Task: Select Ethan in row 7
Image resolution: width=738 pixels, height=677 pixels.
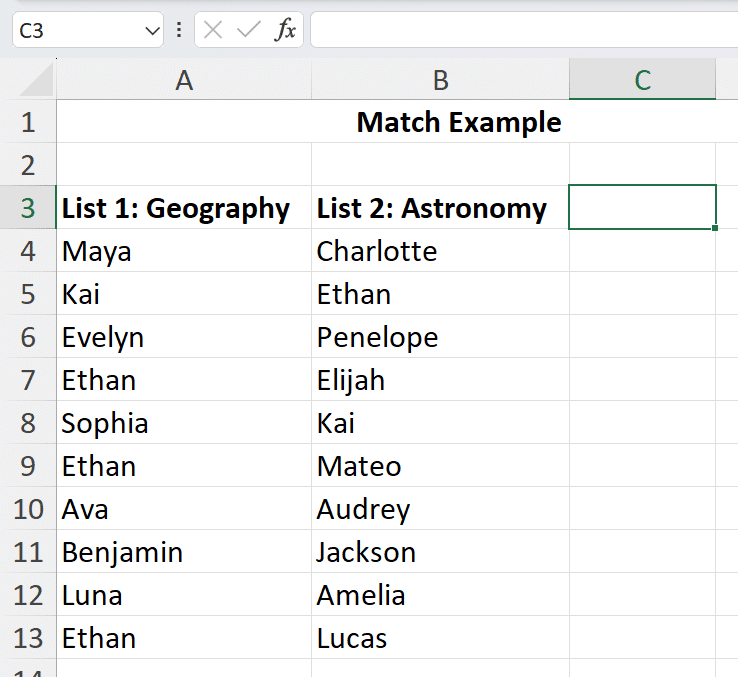Action: 184,379
